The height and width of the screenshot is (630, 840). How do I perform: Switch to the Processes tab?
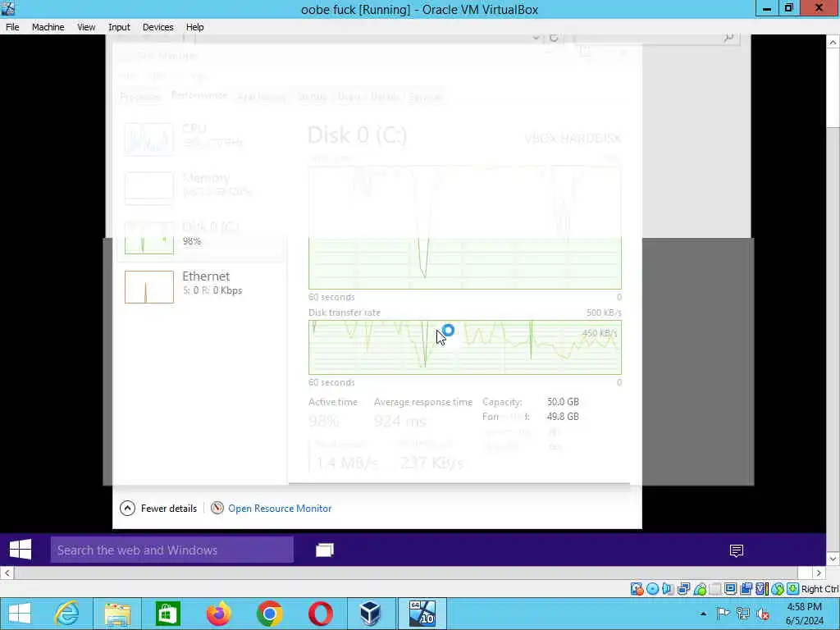pos(140,97)
